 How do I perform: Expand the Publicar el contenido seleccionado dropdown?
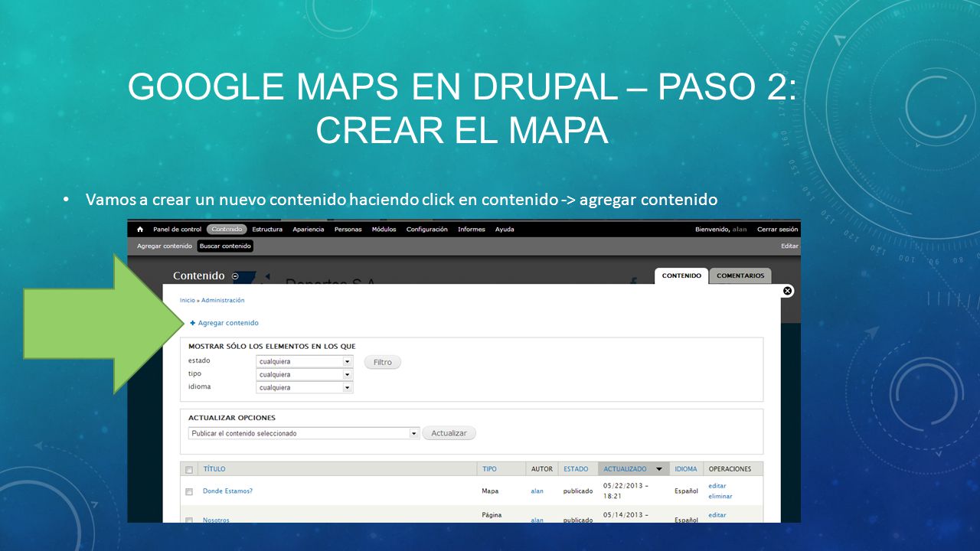pyautogui.click(x=304, y=433)
